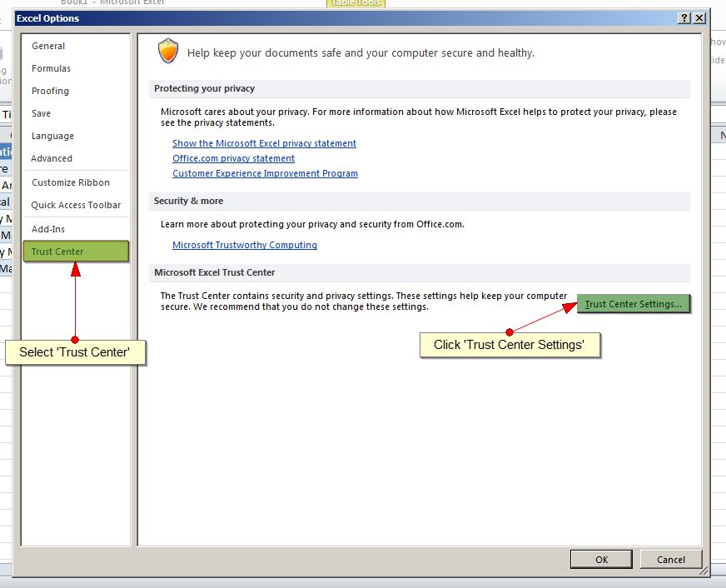Open the Microsoft Excel privacy statement link
Viewport: 726px width, 588px height.
(x=265, y=143)
